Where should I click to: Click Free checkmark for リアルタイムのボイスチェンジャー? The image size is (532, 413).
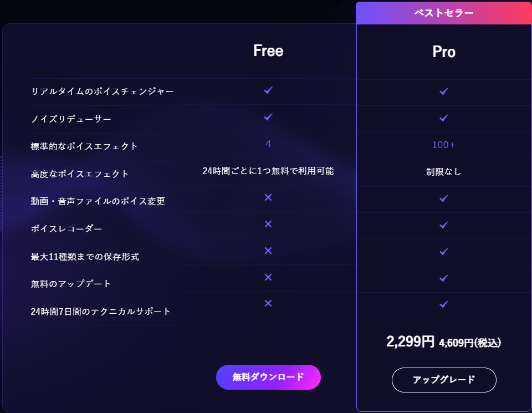click(x=268, y=90)
